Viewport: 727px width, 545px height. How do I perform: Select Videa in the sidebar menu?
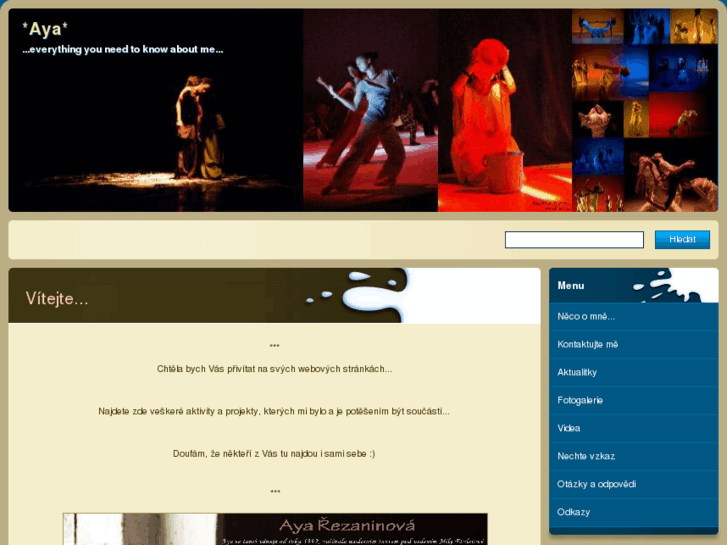click(633, 428)
